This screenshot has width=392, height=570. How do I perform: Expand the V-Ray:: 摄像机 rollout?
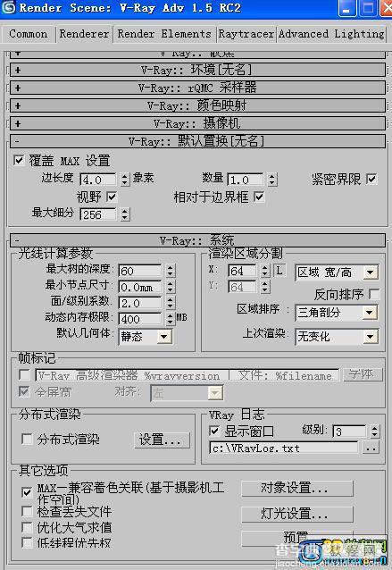click(197, 123)
